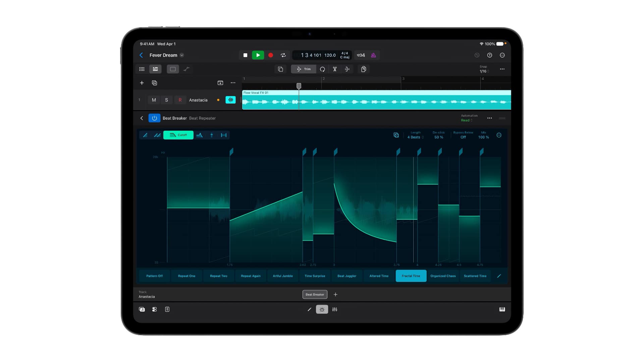Screen dimensions: 644x362
Task: Open track header three-dot options
Action: (x=233, y=83)
